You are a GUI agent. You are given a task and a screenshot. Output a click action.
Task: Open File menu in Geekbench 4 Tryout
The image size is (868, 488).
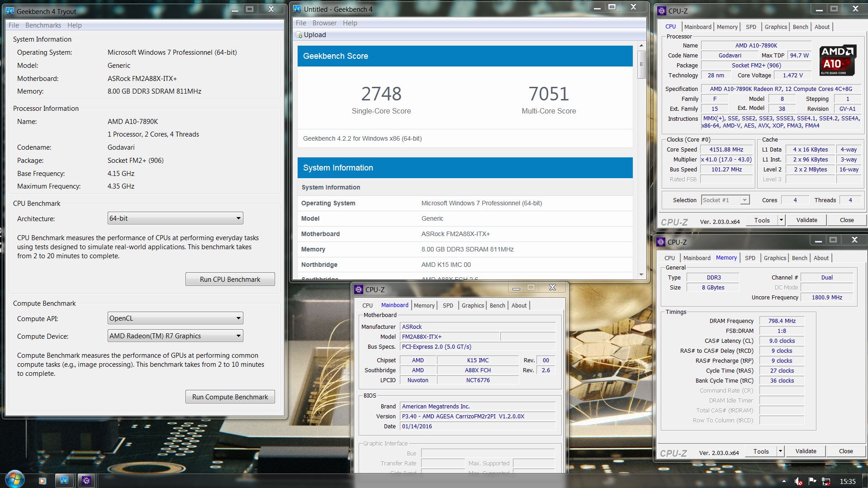click(14, 25)
